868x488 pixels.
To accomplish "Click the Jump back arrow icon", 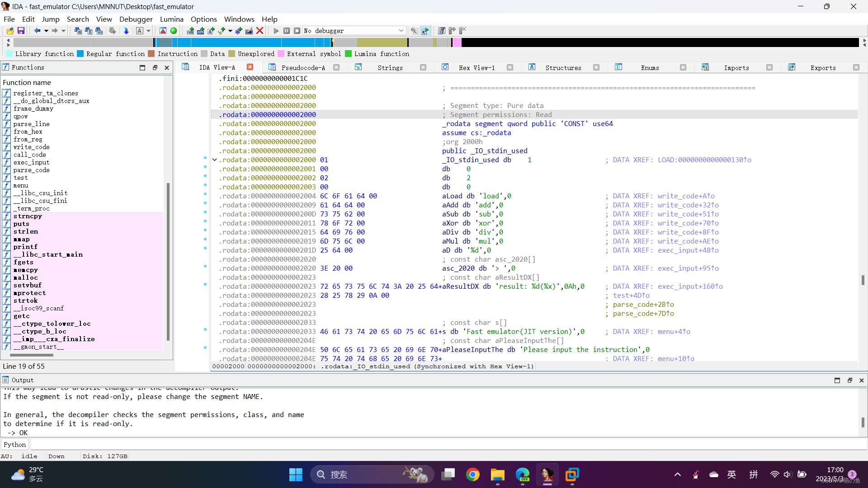I will click(x=37, y=31).
